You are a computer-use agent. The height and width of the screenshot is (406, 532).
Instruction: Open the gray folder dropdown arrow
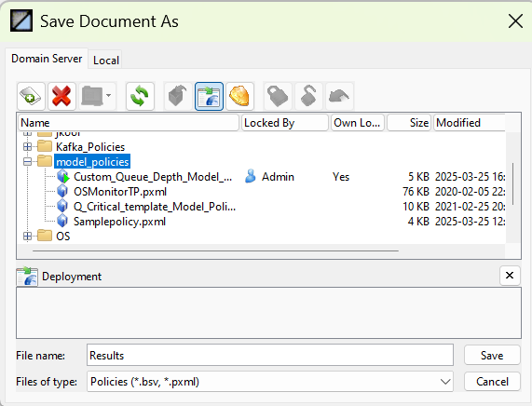(x=108, y=96)
